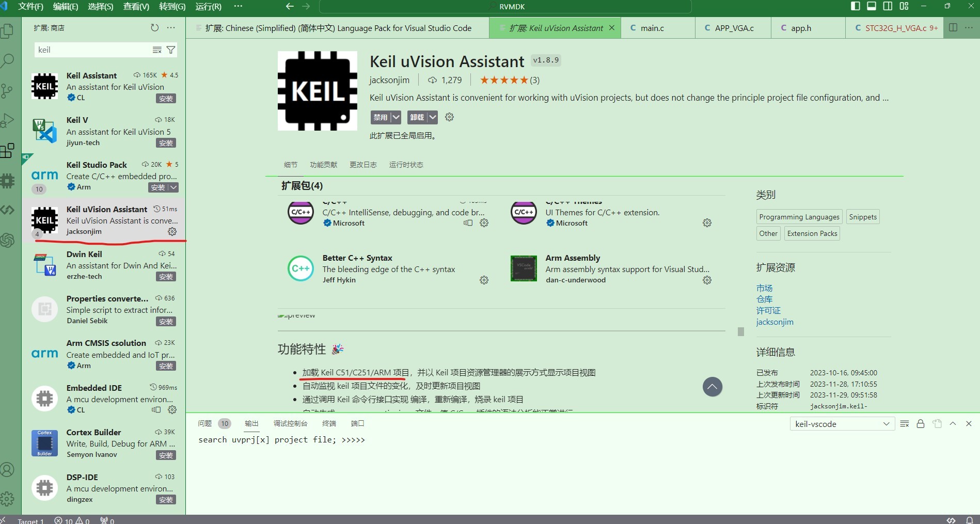Expand the 禁用 (disable) dropdown arrow
This screenshot has width=980, height=524.
[396, 117]
